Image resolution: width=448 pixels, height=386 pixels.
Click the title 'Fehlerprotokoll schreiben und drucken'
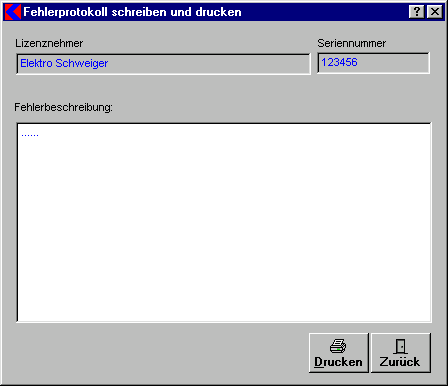[132, 12]
